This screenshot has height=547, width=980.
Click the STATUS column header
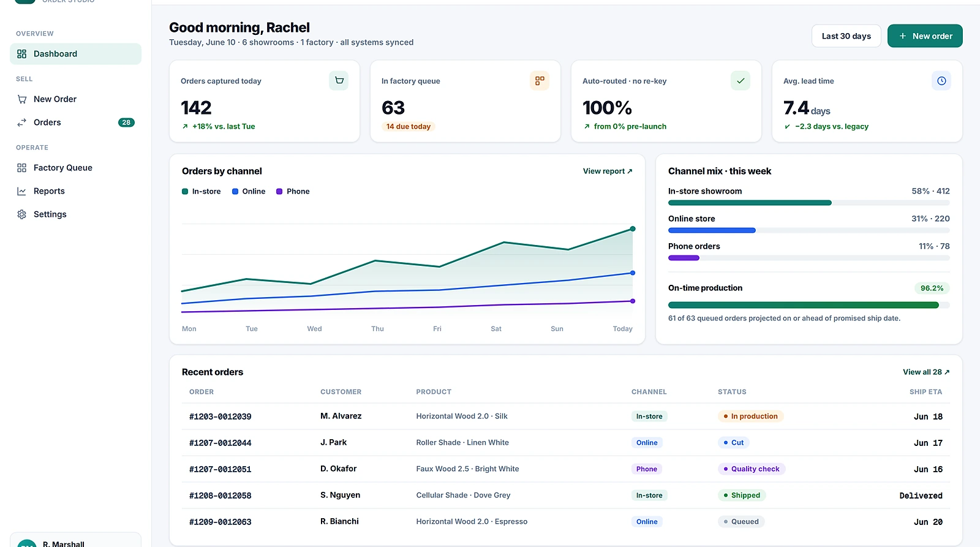pyautogui.click(x=732, y=392)
